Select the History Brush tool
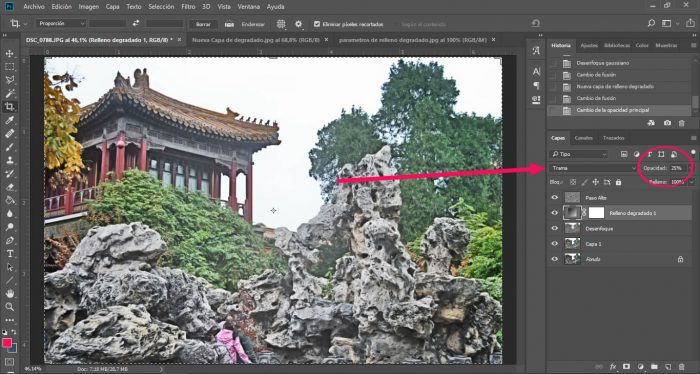The image size is (700, 374). pos(9,174)
